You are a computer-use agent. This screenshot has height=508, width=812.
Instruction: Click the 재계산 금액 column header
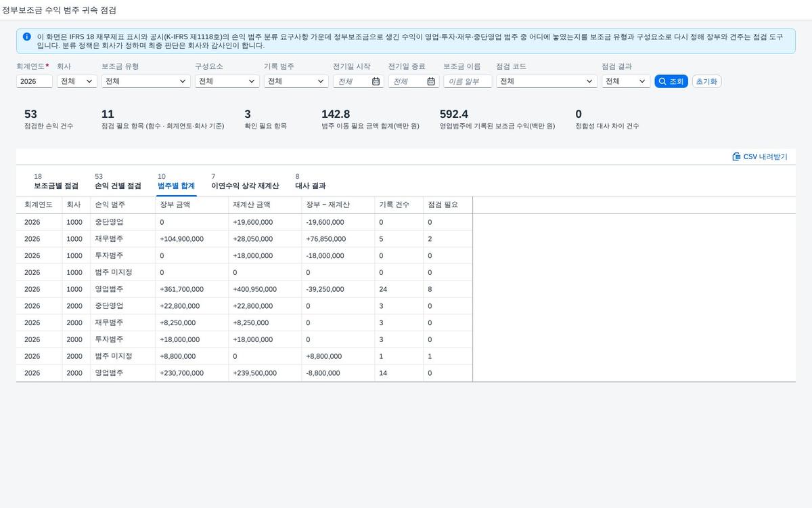tap(265, 205)
